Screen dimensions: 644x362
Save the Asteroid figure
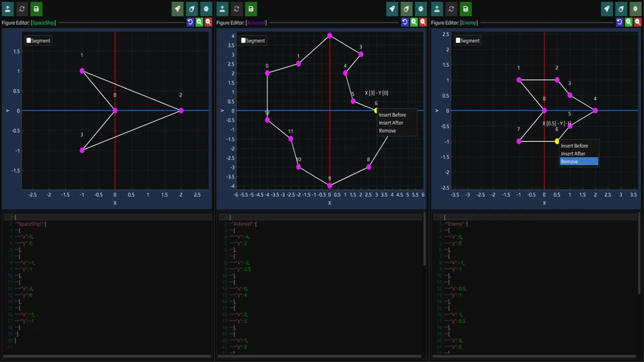click(250, 9)
